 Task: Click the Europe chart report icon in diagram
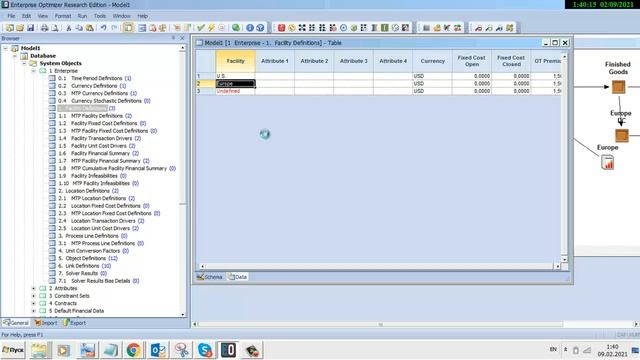pos(607,162)
